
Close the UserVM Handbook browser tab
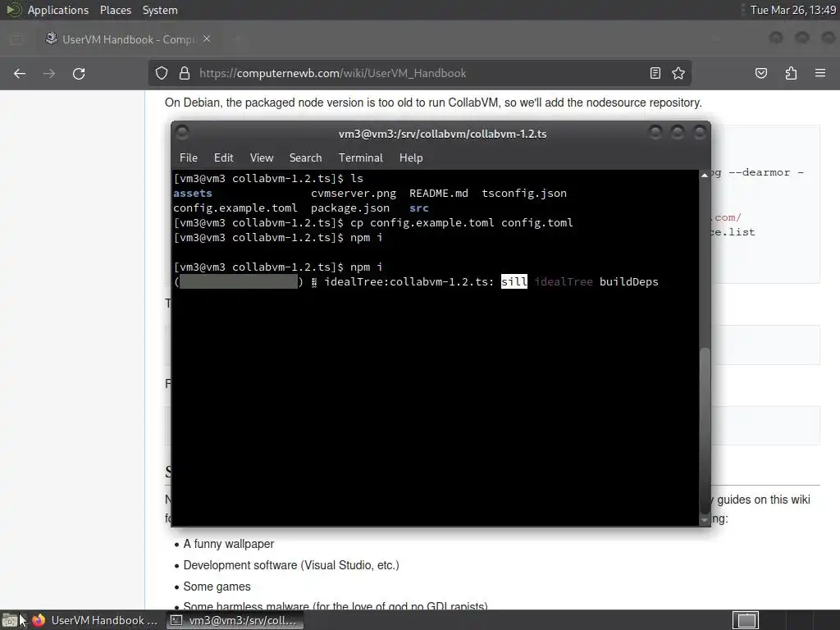(207, 39)
